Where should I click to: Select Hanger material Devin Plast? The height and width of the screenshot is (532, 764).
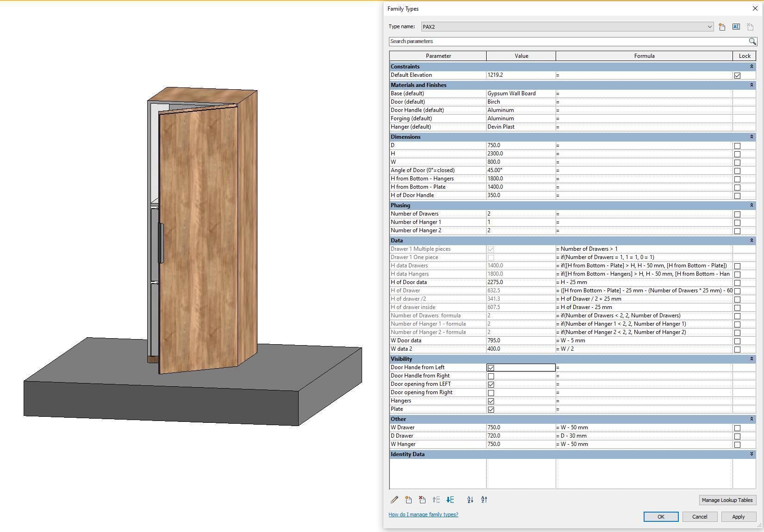521,127
